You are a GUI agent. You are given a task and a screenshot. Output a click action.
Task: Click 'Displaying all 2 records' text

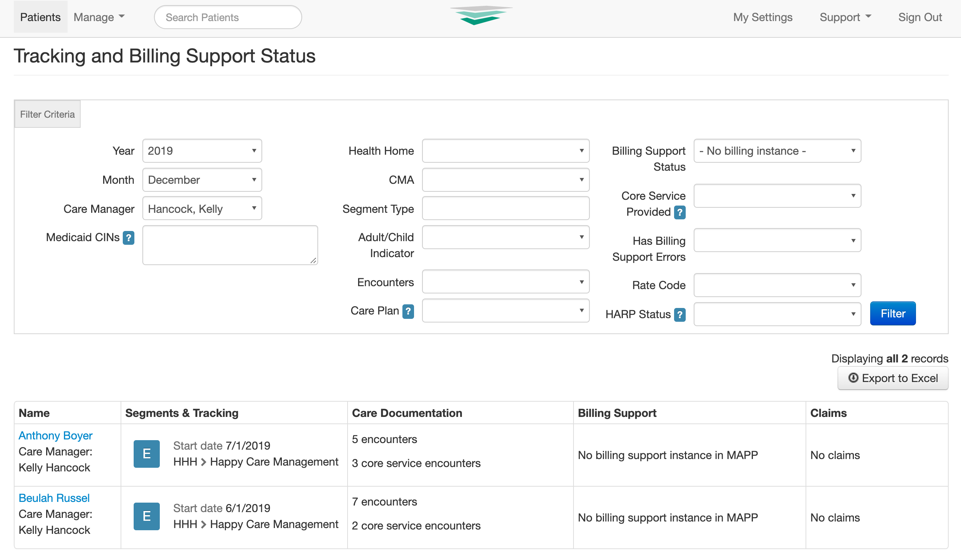(889, 358)
